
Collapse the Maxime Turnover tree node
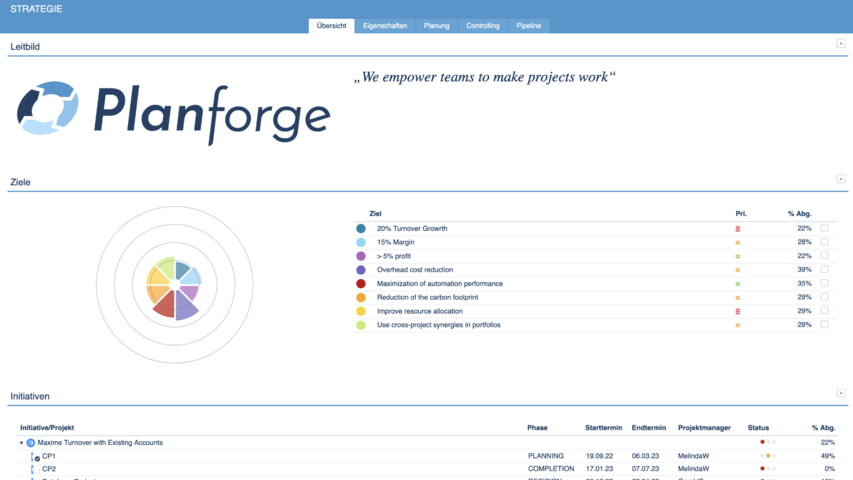pyautogui.click(x=22, y=443)
